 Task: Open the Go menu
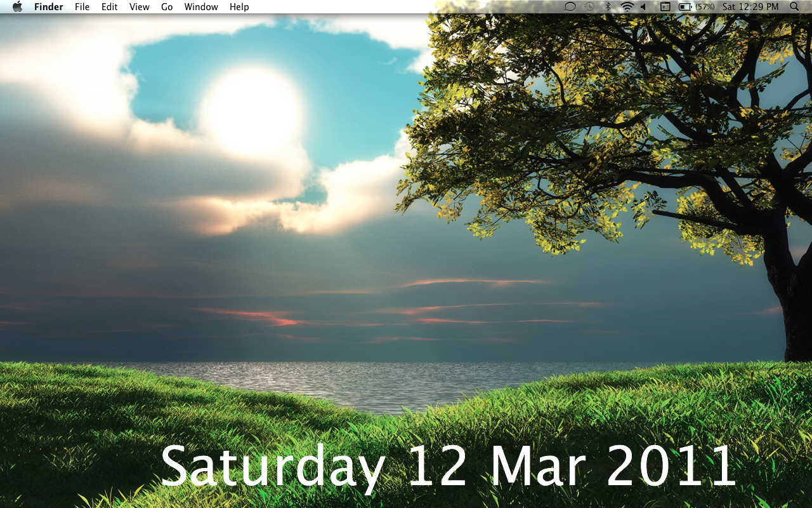point(167,7)
